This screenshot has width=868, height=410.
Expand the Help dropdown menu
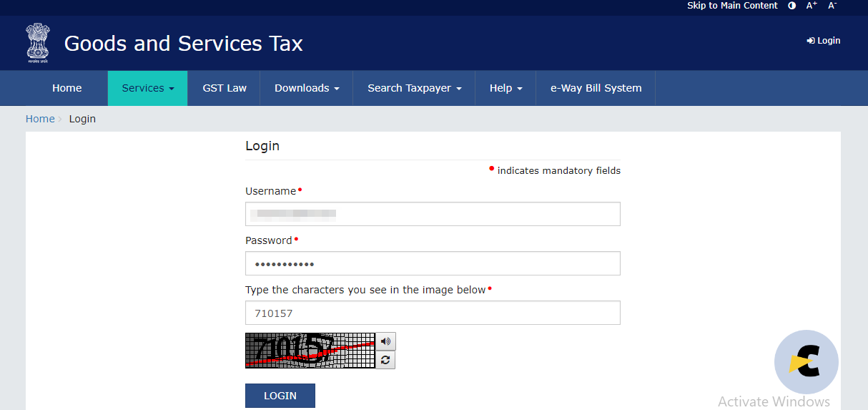[505, 88]
